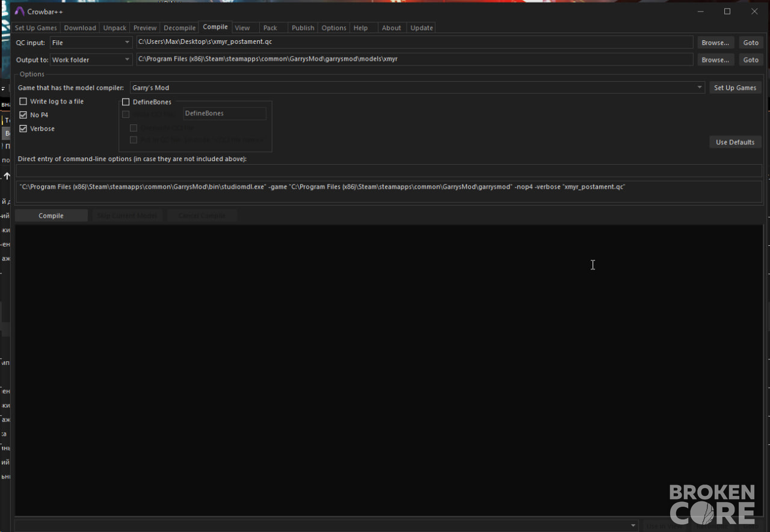Switch to the Set Up Games tab
770x532 pixels.
click(36, 28)
